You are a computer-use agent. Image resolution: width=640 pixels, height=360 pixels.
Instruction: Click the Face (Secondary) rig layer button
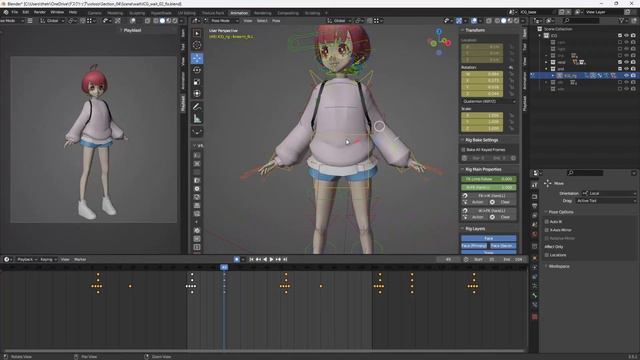[x=503, y=246]
